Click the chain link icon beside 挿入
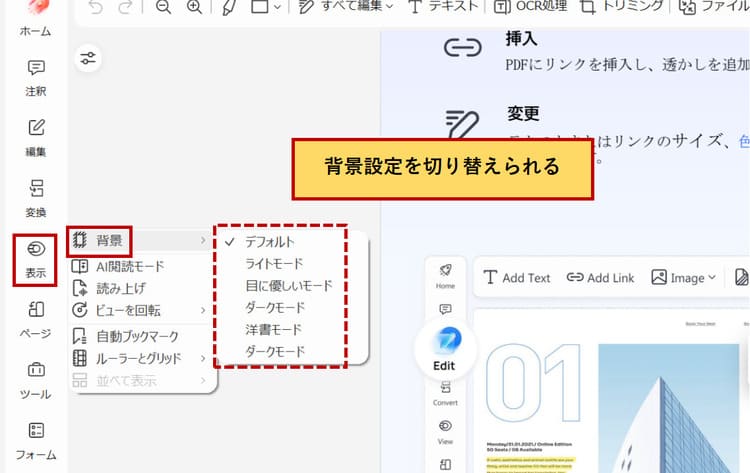 tap(463, 47)
